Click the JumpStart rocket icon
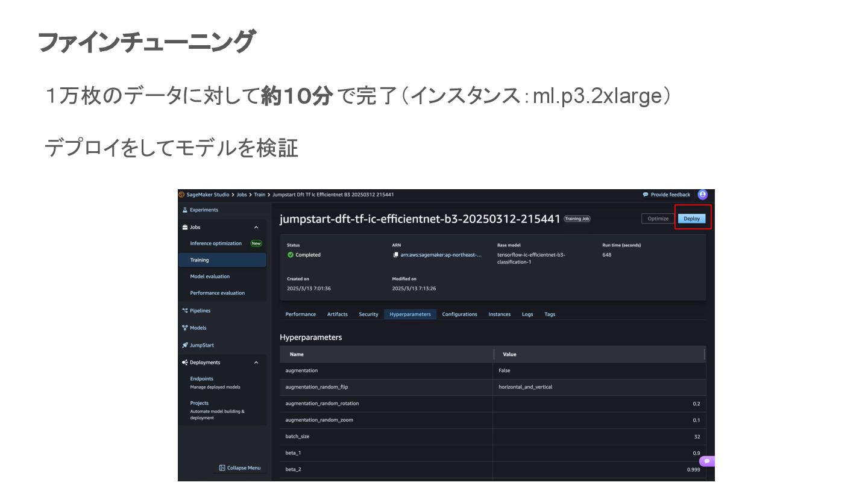Viewport: 868px width, 488px height. (185, 345)
